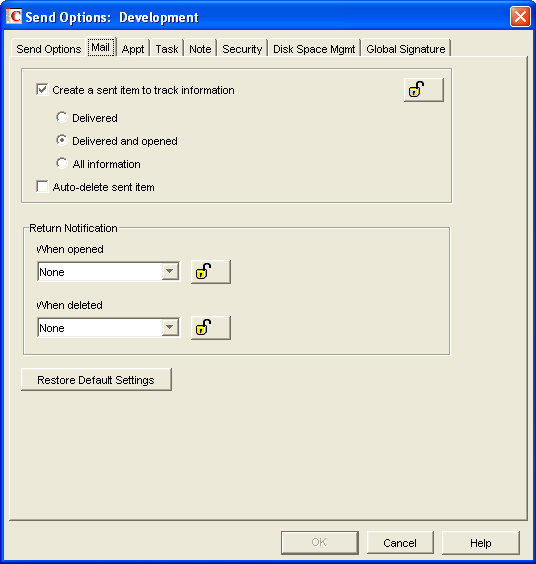536x564 pixels.
Task: Enable Auto-delete sent item checkbox
Action: point(42,187)
